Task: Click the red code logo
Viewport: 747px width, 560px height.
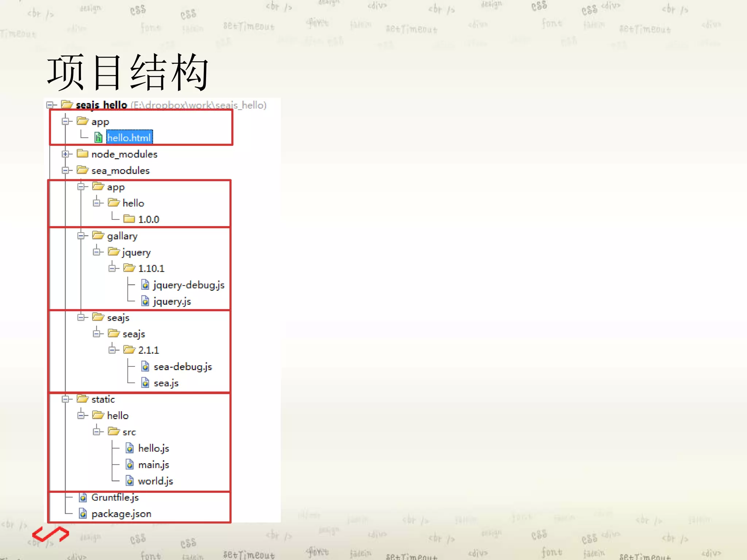Action: (50, 534)
